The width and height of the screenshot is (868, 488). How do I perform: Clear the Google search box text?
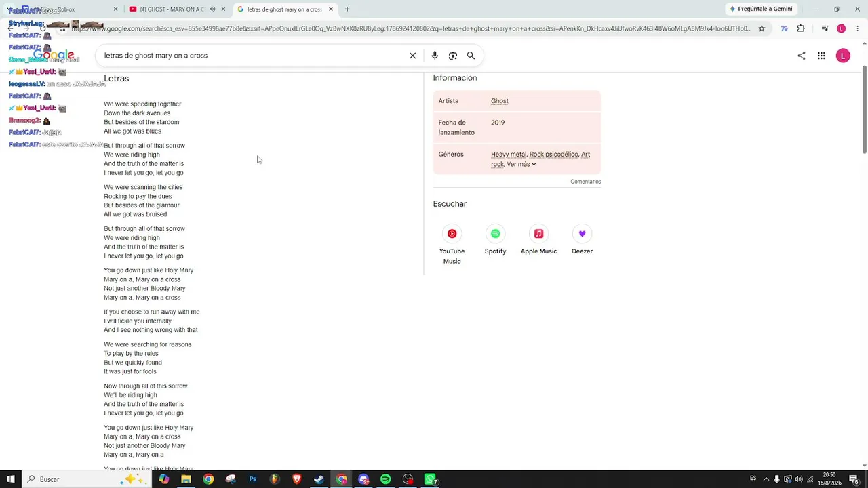click(x=412, y=56)
